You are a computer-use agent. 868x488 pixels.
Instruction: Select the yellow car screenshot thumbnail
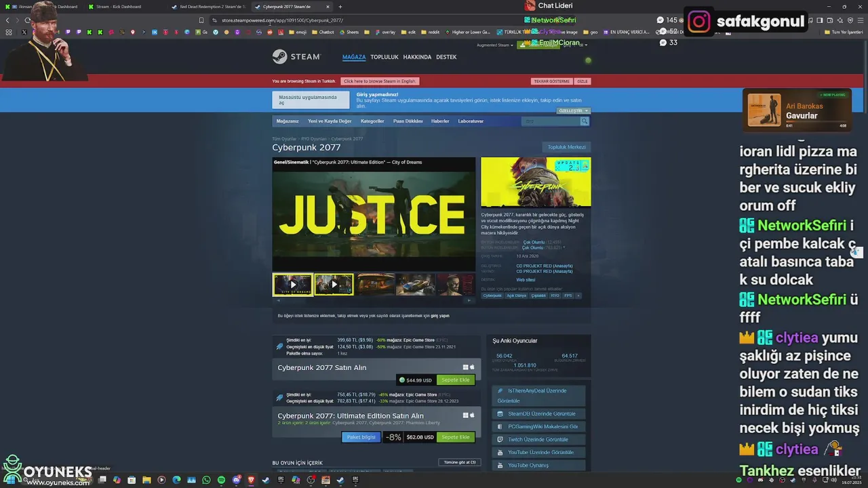click(416, 285)
